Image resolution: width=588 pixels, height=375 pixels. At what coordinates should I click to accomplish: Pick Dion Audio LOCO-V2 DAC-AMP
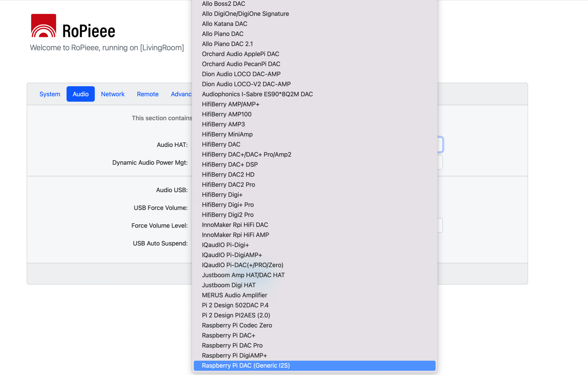coord(315,84)
